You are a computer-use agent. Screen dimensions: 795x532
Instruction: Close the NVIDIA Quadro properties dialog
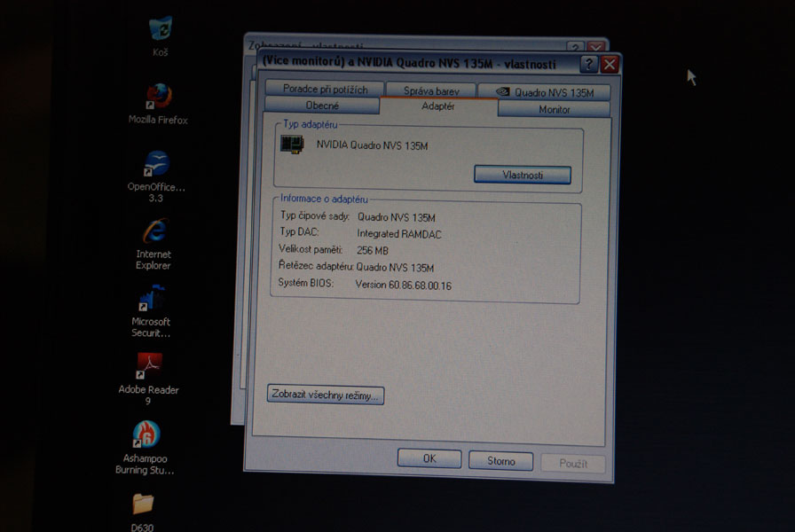610,65
